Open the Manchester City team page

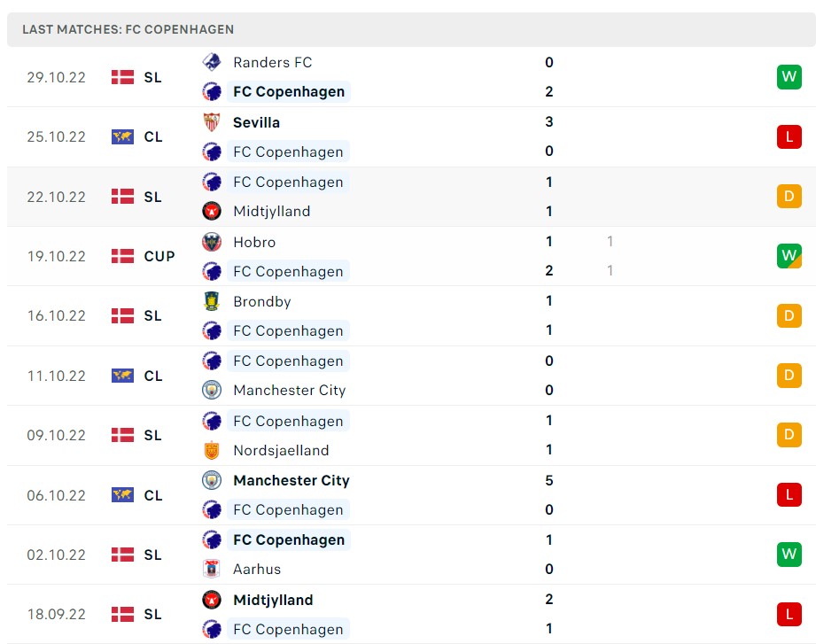pyautogui.click(x=291, y=480)
